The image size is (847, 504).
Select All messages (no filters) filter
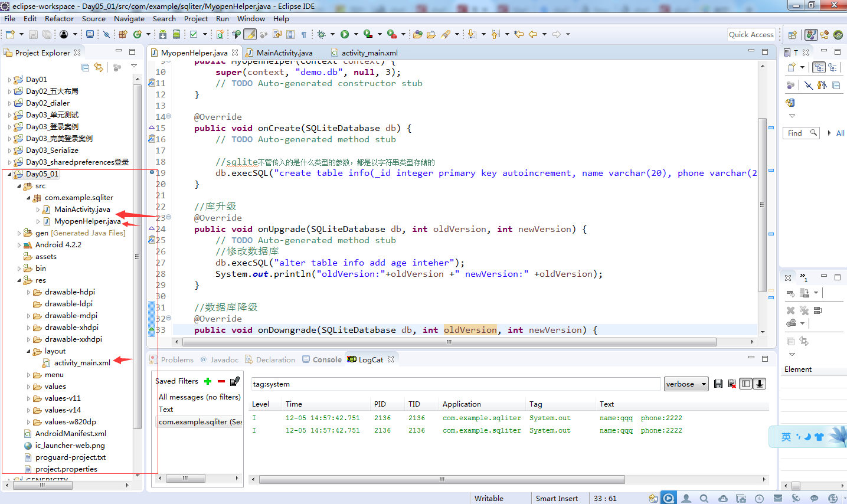pos(199,397)
